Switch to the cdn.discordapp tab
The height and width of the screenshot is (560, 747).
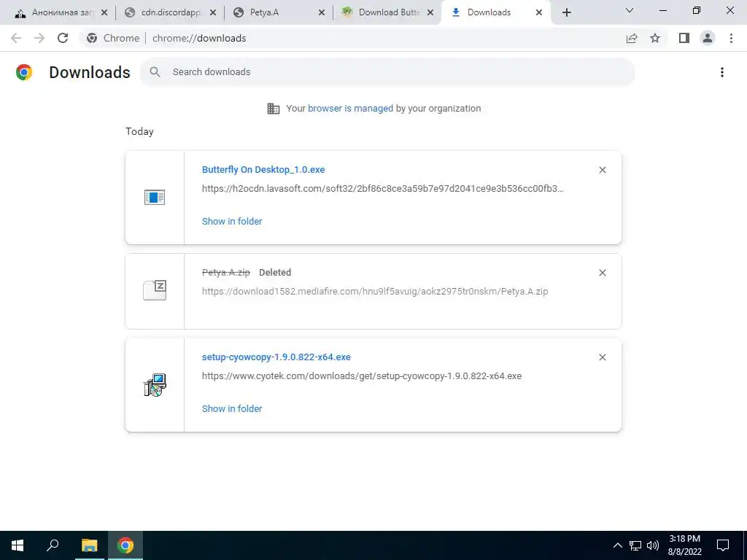pos(169,12)
